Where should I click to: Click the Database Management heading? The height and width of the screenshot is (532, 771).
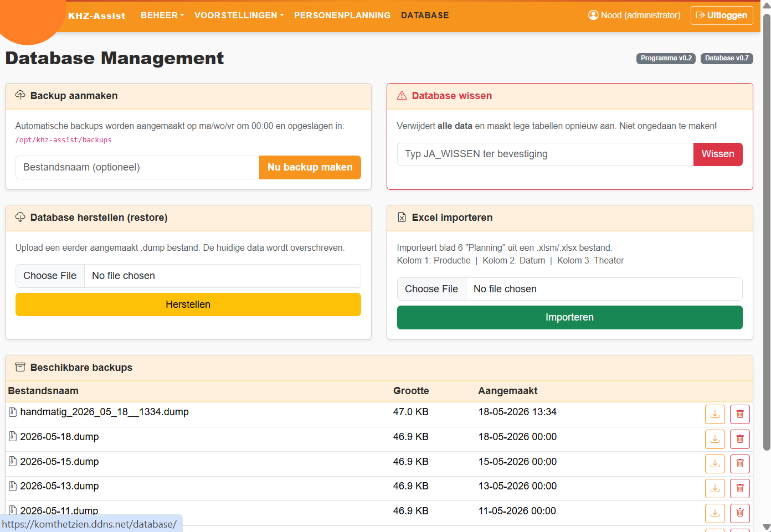(115, 58)
